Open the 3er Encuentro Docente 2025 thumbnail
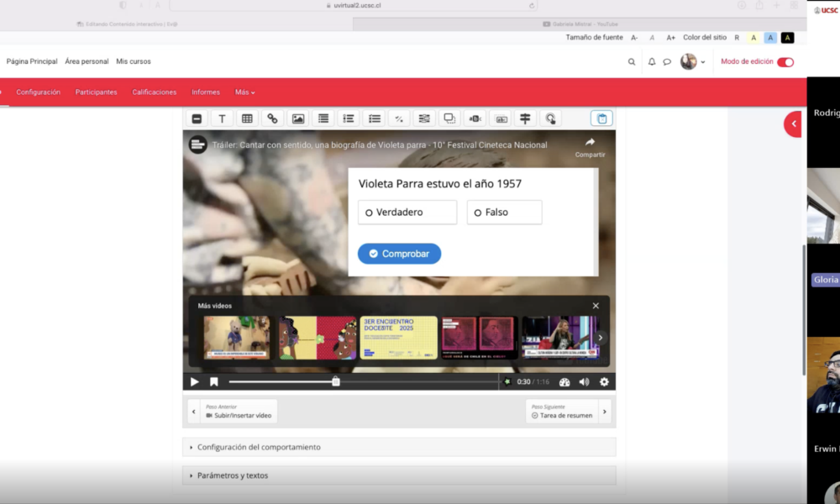The width and height of the screenshot is (840, 504). tap(398, 338)
